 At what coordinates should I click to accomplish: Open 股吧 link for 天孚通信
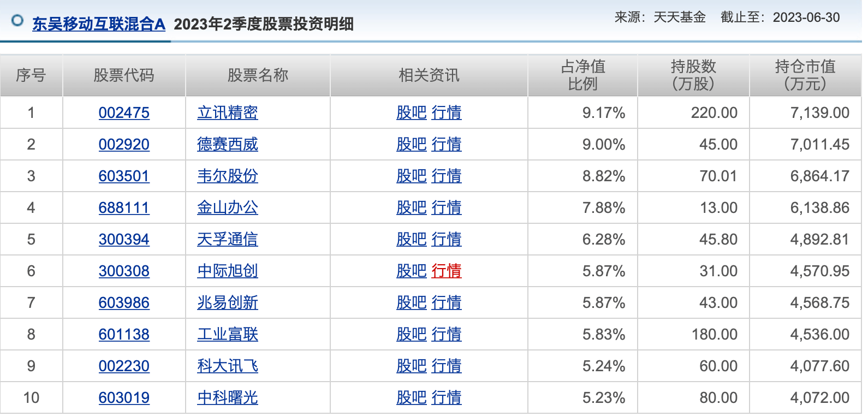pos(412,240)
